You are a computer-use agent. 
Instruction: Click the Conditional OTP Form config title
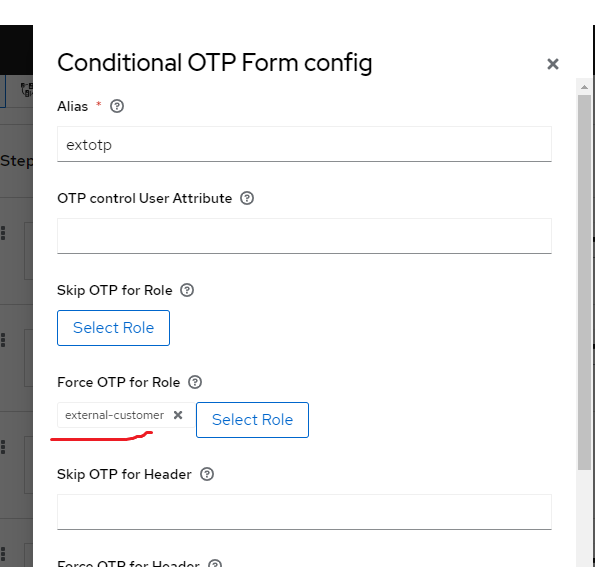tap(215, 63)
